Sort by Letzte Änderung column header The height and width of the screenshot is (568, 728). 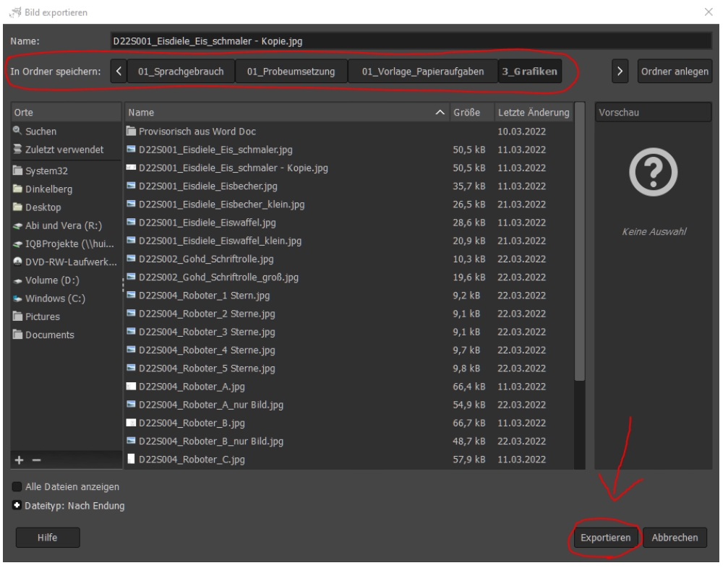534,112
